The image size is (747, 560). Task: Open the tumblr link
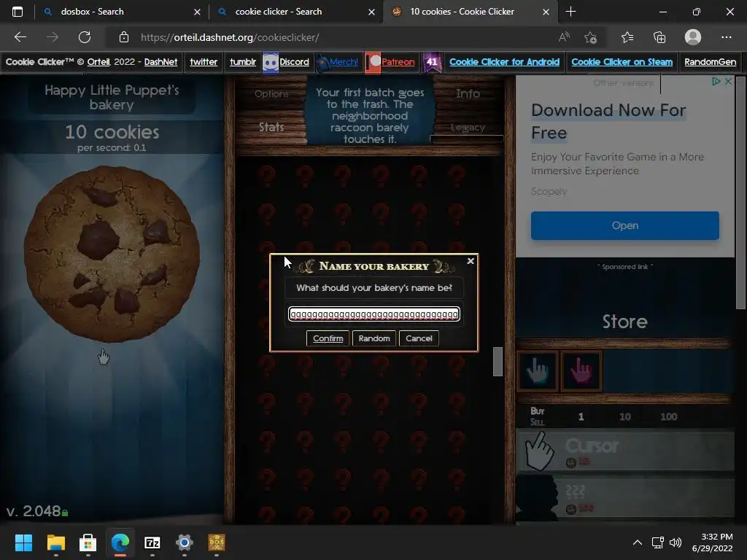click(242, 62)
